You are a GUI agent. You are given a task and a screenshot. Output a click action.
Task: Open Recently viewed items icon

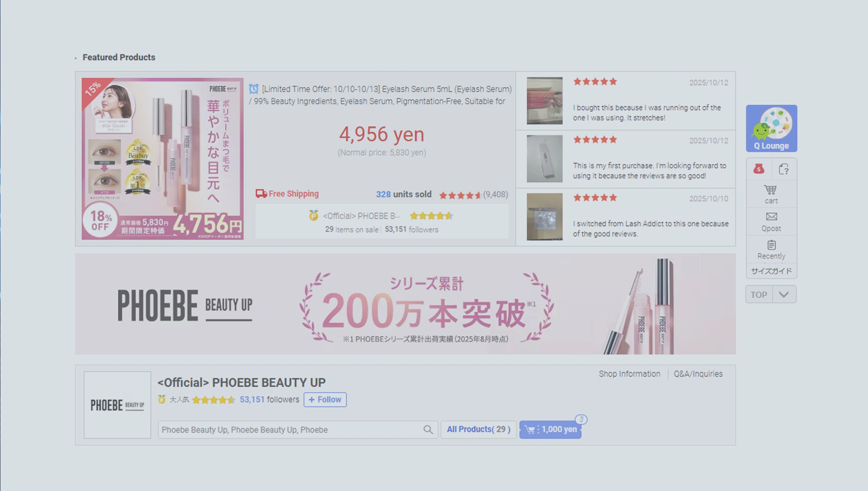[x=771, y=249]
